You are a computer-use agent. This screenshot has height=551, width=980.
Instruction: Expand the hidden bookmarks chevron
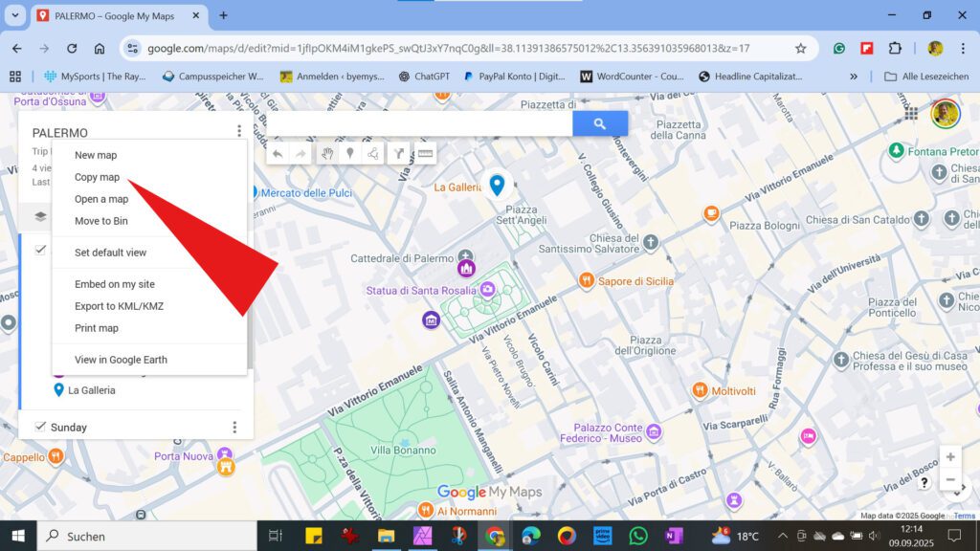click(853, 77)
